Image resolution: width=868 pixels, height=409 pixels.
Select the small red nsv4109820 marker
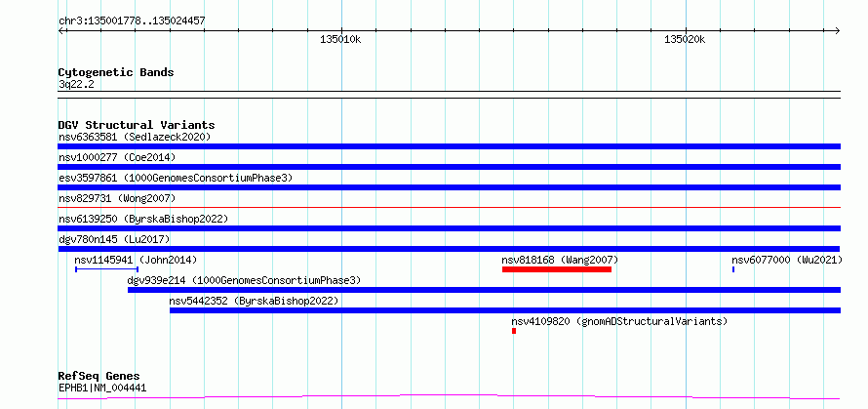click(x=514, y=331)
